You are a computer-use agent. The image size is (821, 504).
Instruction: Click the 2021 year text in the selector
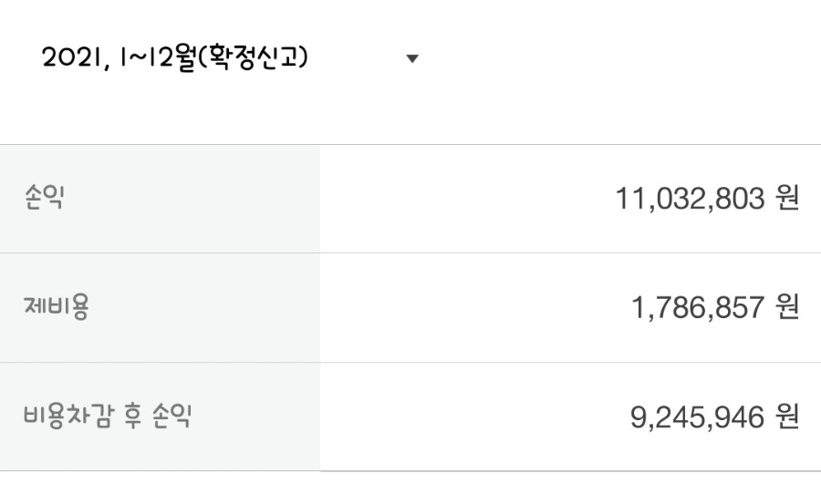72,57
